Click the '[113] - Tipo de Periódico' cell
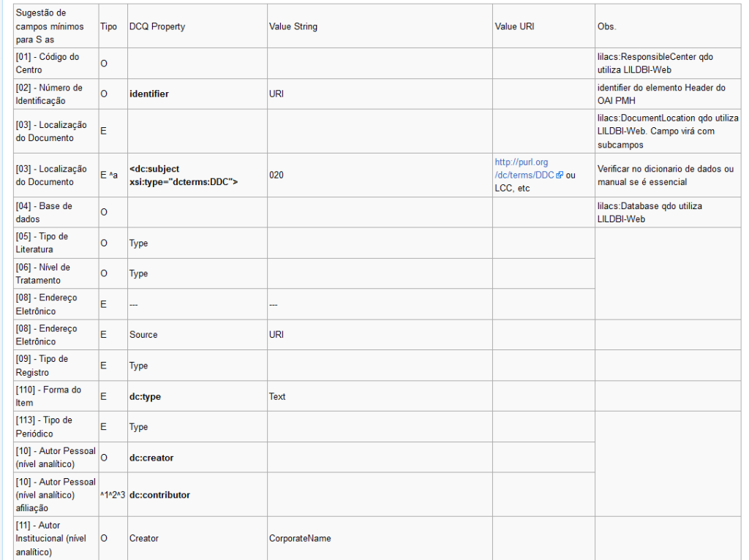Viewport: 749px width, 560px height. (56, 427)
